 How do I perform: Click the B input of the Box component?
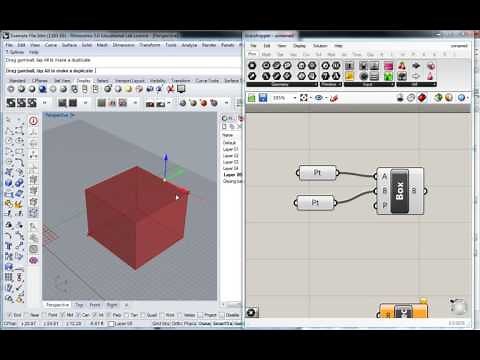(x=384, y=191)
